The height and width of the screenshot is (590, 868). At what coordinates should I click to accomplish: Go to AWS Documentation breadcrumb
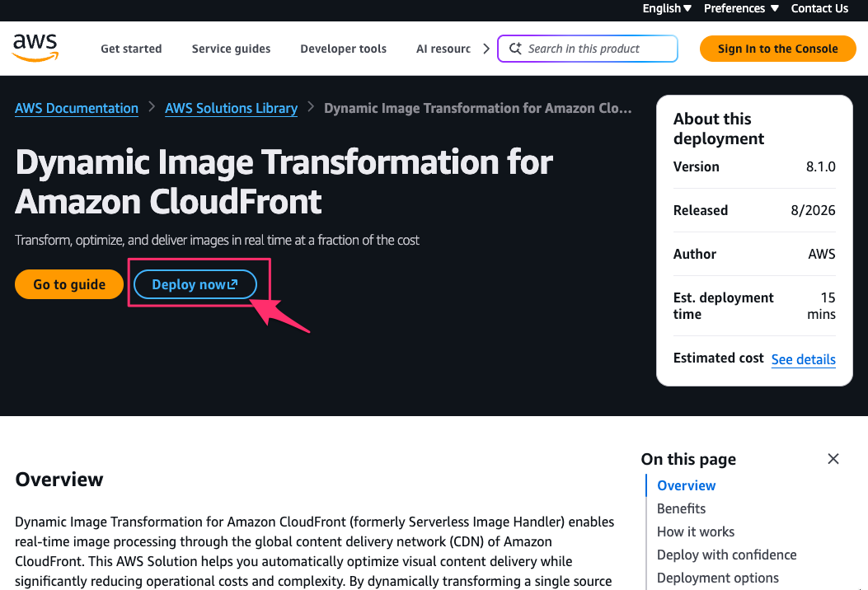pyautogui.click(x=77, y=108)
